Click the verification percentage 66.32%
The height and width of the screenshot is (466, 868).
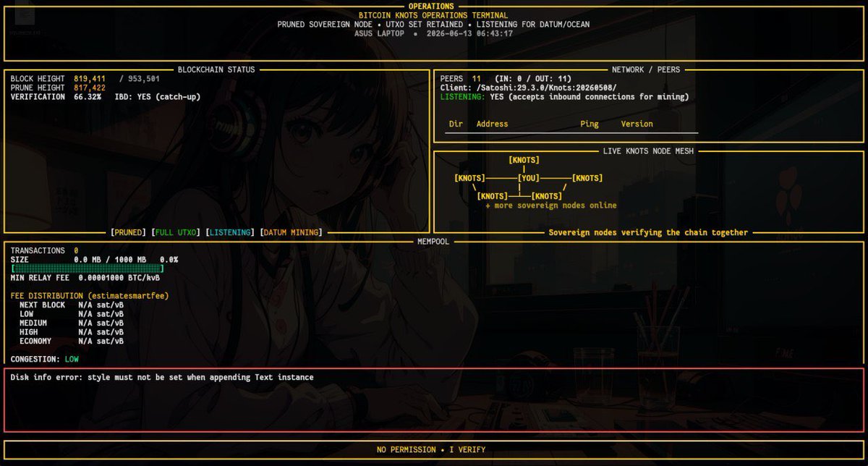pyautogui.click(x=88, y=96)
